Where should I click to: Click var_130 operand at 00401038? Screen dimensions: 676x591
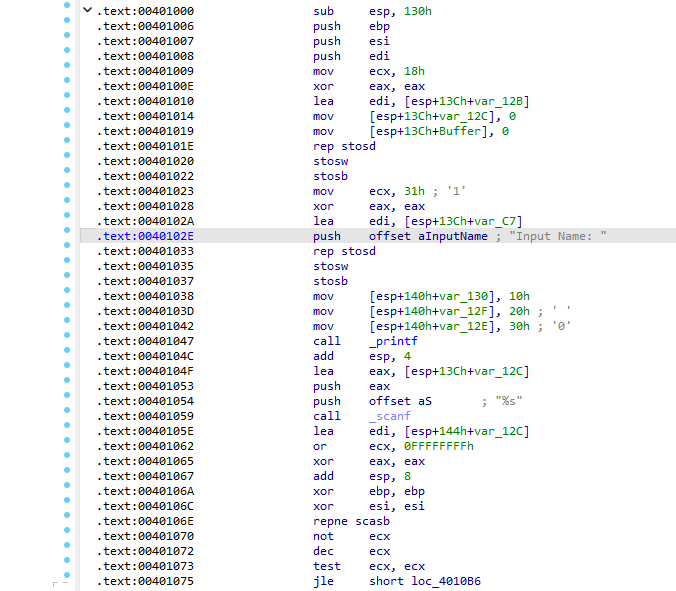[463, 296]
